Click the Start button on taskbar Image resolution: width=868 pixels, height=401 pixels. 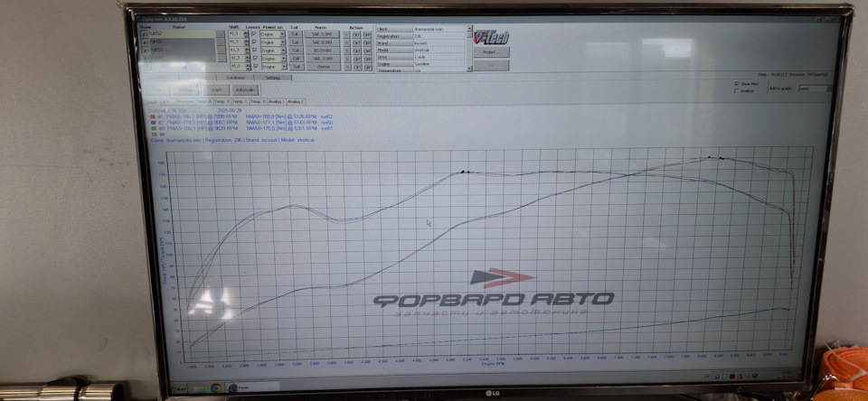tap(179, 387)
